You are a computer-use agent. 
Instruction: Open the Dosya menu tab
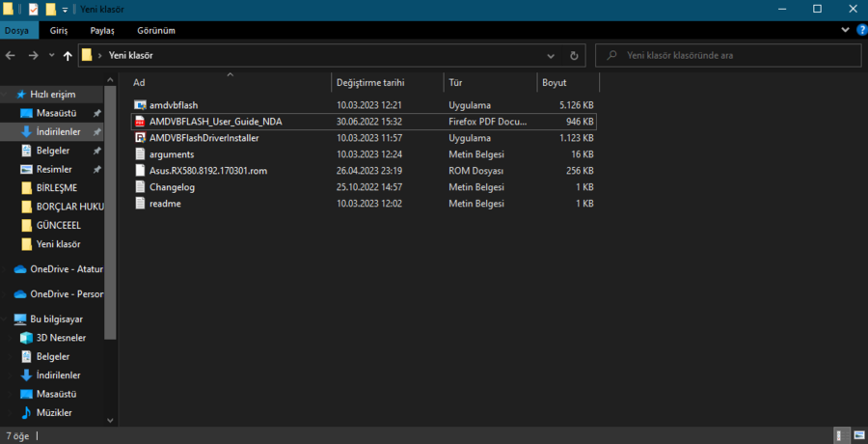16,30
